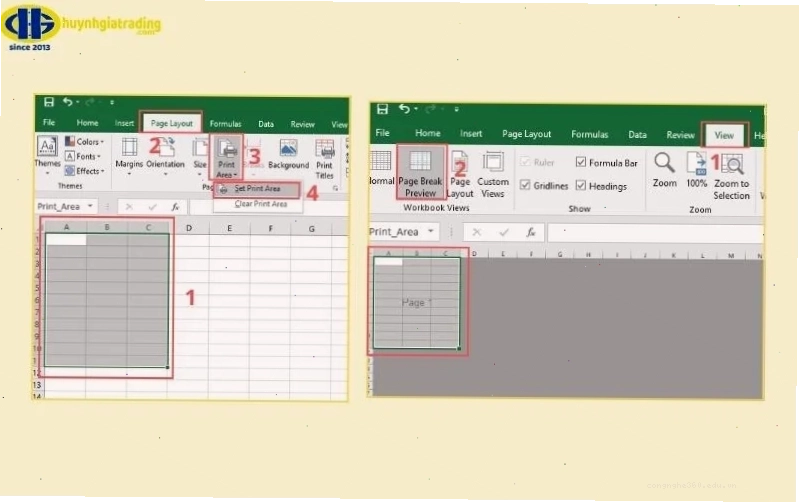This screenshot has height=502, width=799.
Task: Open File tab in left window
Action: click(x=49, y=122)
